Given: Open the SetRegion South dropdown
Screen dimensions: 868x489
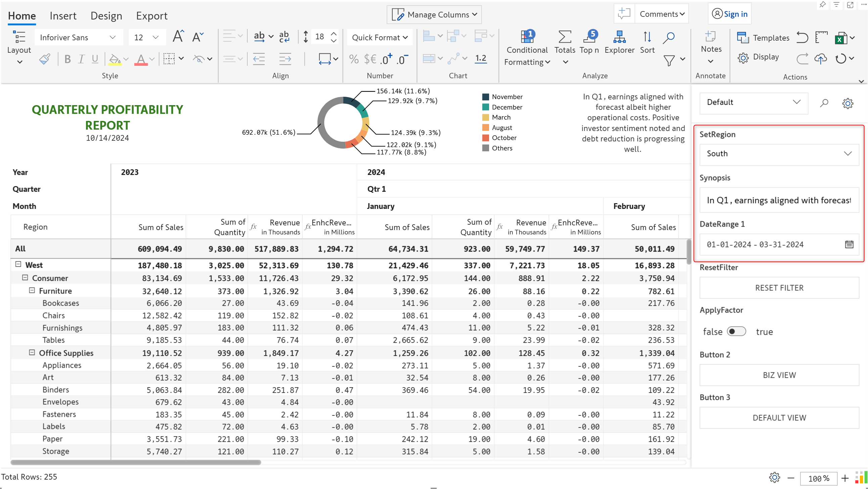Looking at the screenshot, I should [x=779, y=154].
